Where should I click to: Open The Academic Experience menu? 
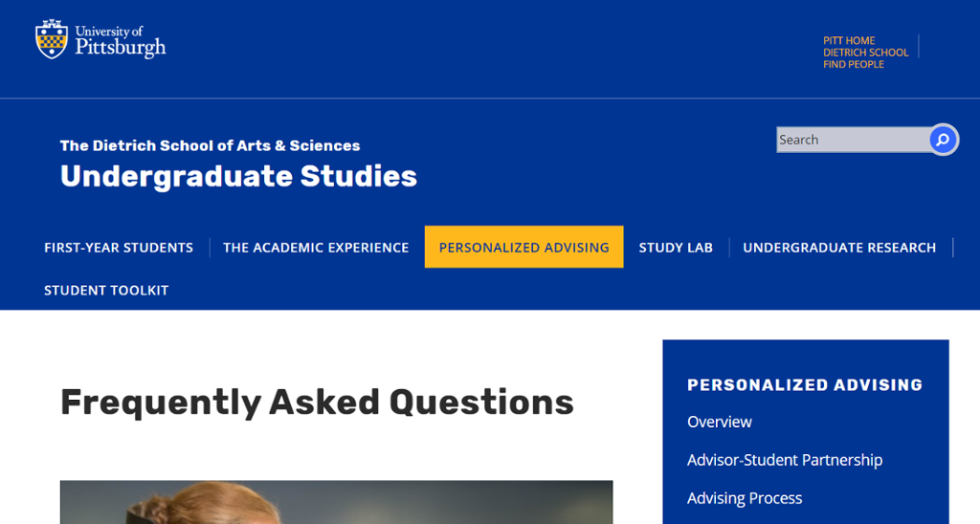316,248
